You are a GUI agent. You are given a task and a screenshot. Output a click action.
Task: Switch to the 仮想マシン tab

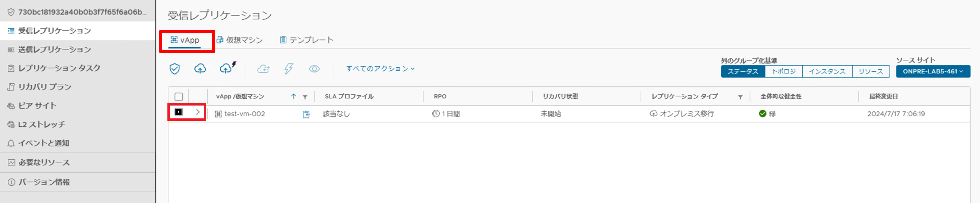241,40
